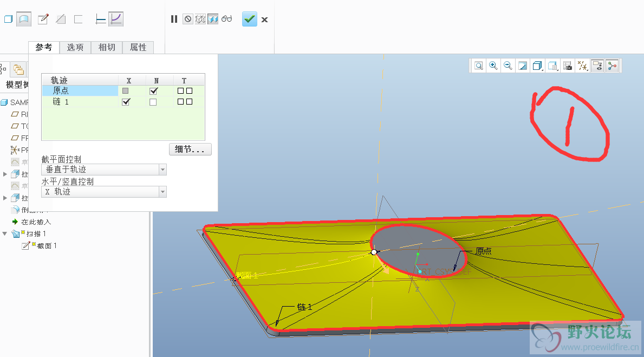Open the folder browser tab icon
Screen dimensions: 644x357
(x=18, y=69)
